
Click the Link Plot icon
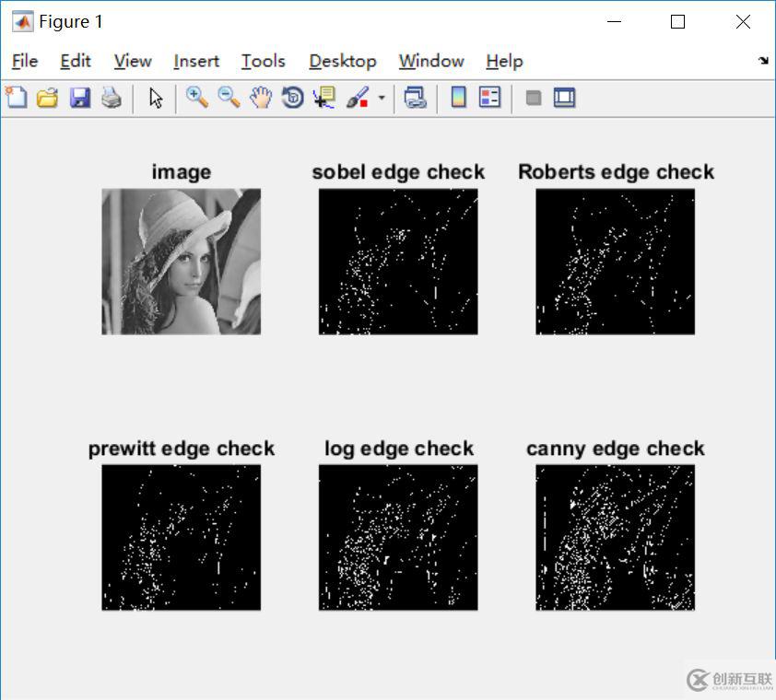click(416, 97)
